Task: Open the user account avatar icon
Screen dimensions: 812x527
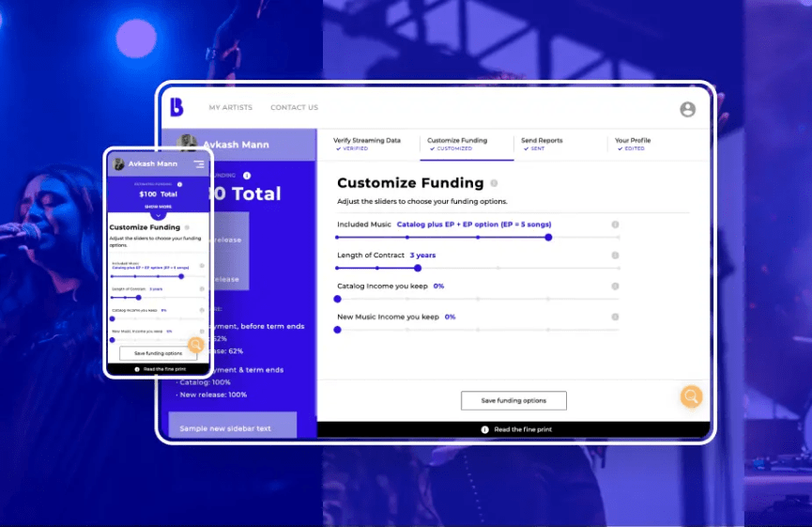Action: click(687, 109)
